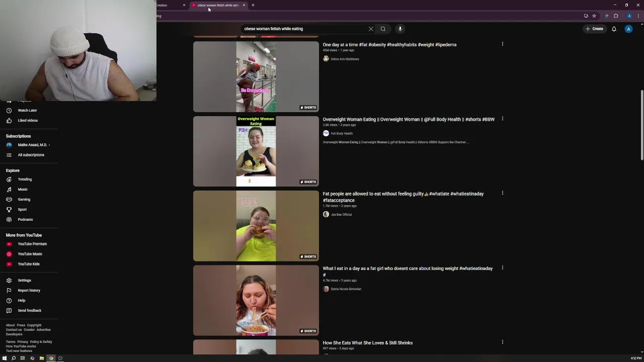Viewport: 644px width, 362px height.
Task: Select the 'obese woman fetish' browser tab
Action: 217,5
